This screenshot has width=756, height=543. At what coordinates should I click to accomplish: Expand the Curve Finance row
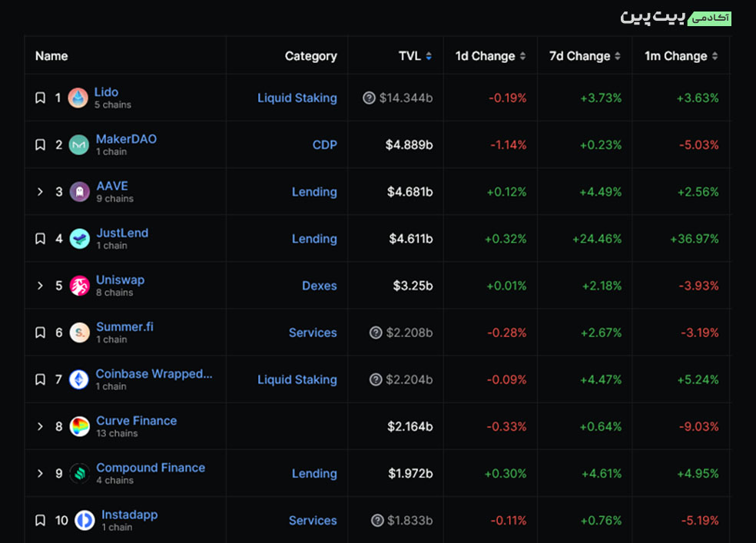[41, 426]
